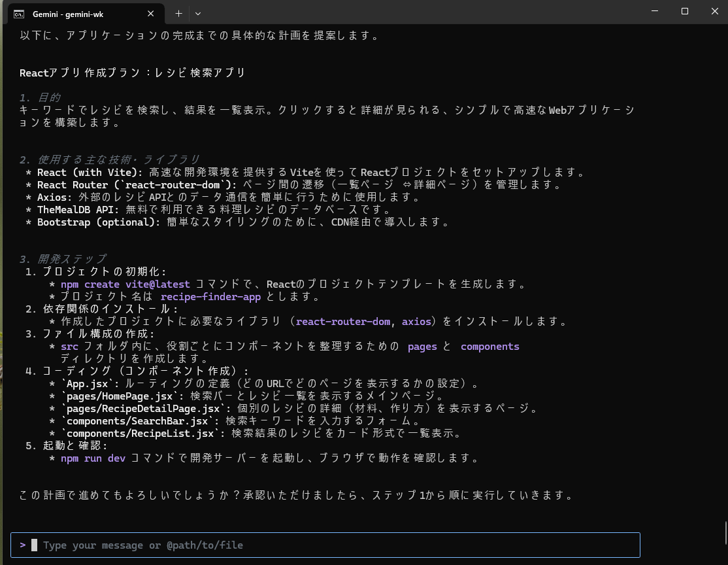Click the 'recipe-finder-app' project name
728x565 pixels.
[x=210, y=297]
